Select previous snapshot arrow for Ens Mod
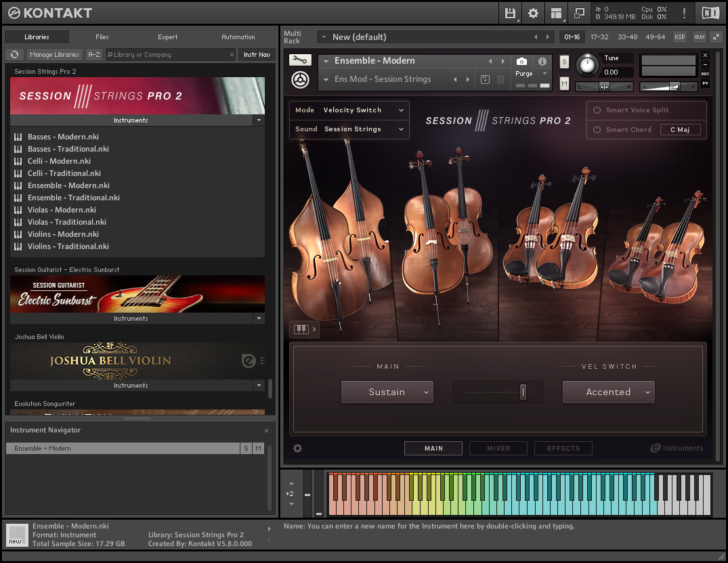Image resolution: width=728 pixels, height=563 pixels. [455, 79]
